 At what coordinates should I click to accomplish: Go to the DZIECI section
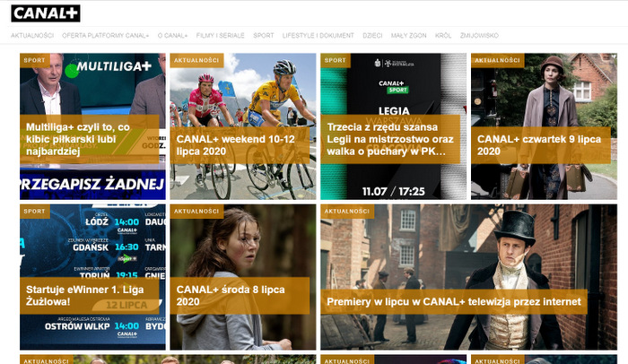click(x=372, y=36)
